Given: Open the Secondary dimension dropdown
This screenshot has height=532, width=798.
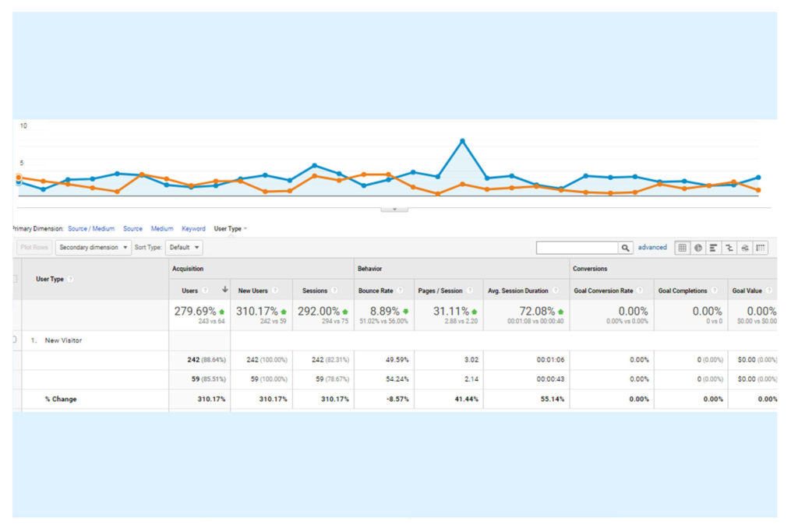Looking at the screenshot, I should coord(94,248).
